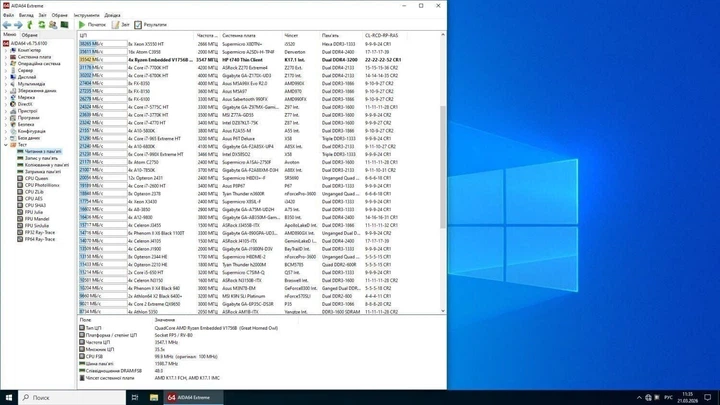
Task: Open the FPU Julia benchmark icon
Action: [x=20, y=212]
